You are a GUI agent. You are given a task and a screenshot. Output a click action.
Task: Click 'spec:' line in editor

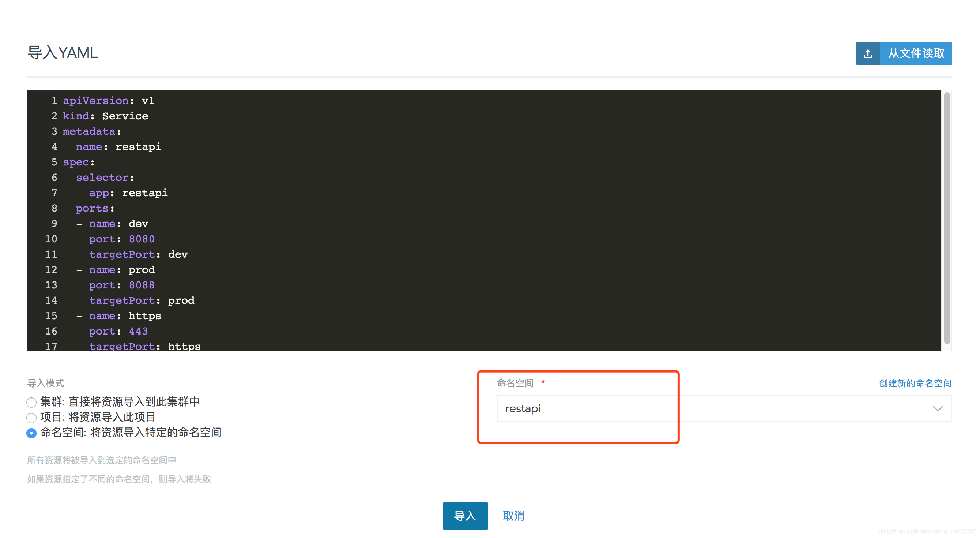(x=79, y=162)
